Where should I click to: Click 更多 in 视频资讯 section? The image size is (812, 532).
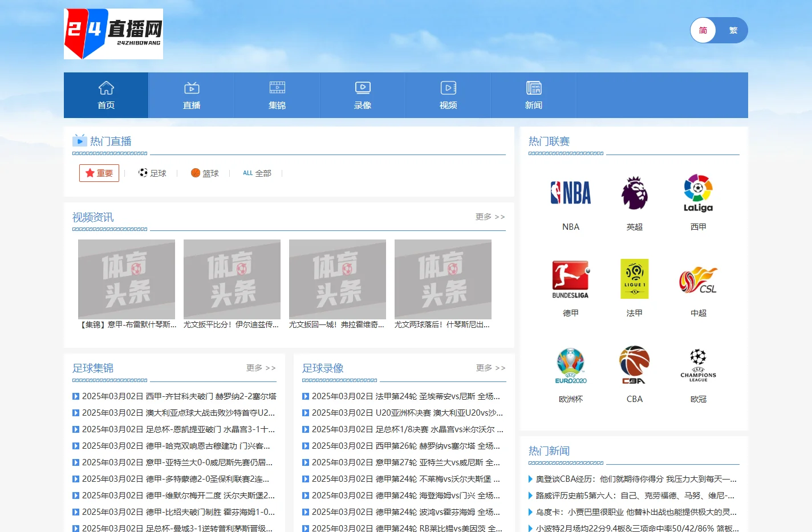[x=490, y=217]
